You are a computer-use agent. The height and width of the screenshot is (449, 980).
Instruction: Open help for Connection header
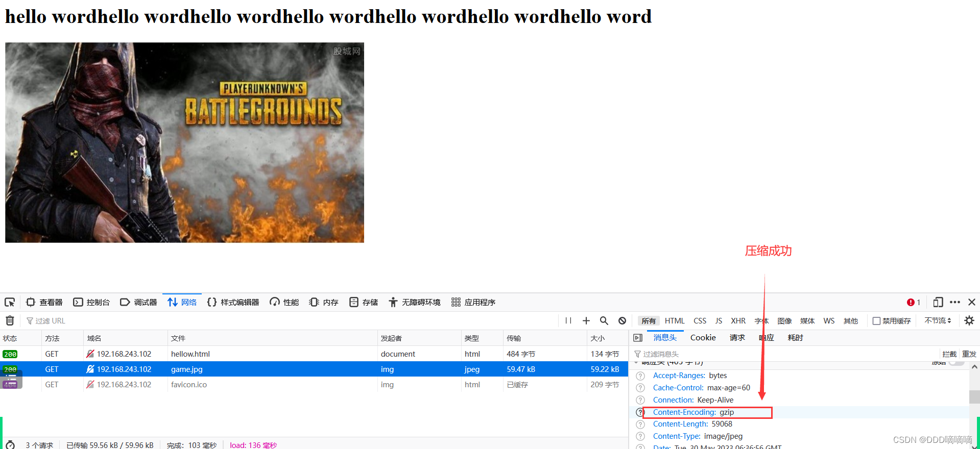pyautogui.click(x=640, y=400)
